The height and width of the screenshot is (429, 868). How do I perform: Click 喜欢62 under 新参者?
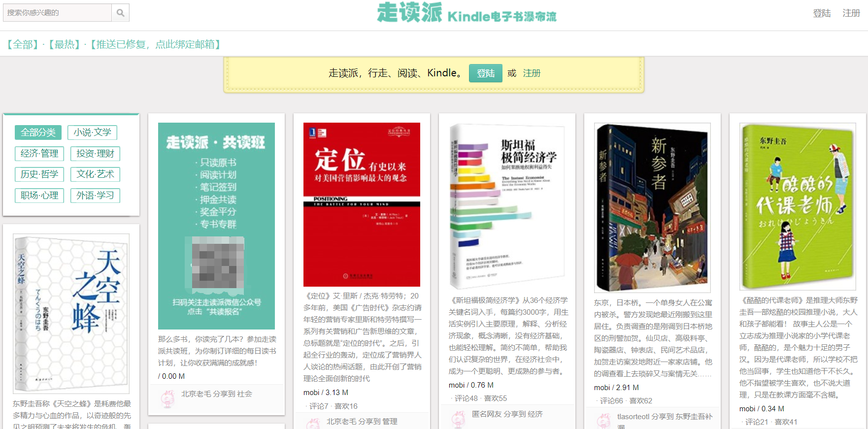click(641, 400)
